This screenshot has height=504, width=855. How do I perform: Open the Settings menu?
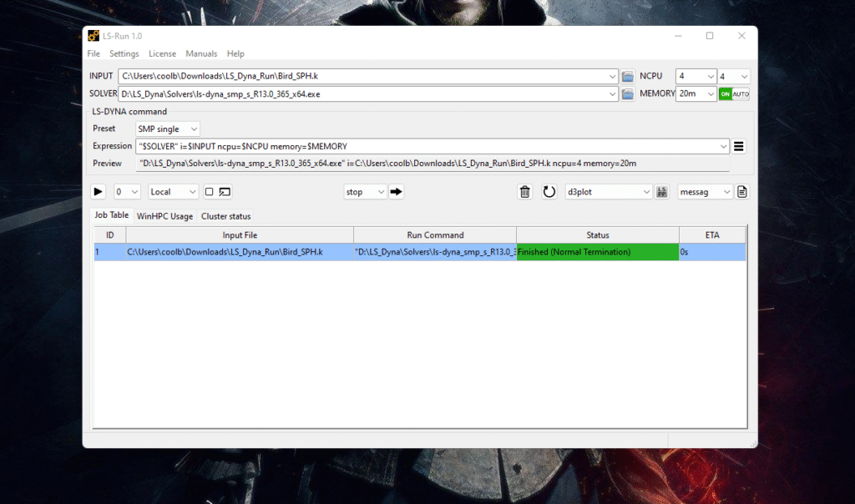point(124,53)
